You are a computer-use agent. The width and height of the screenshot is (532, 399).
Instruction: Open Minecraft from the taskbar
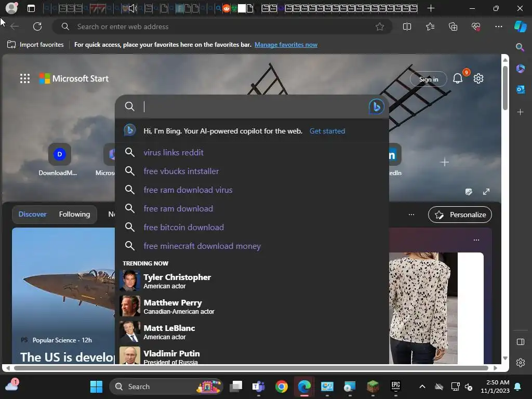point(373,387)
